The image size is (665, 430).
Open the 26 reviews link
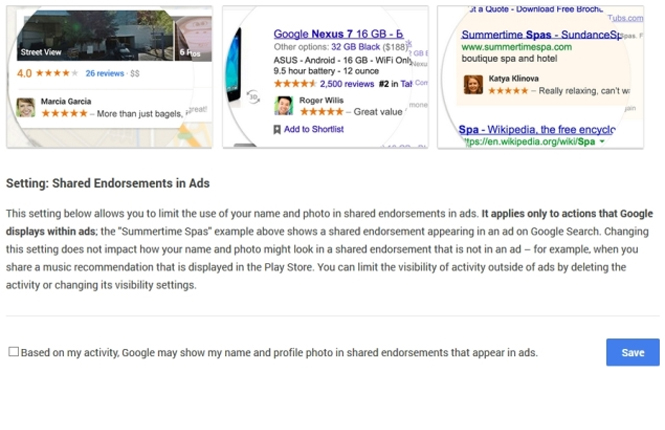105,73
